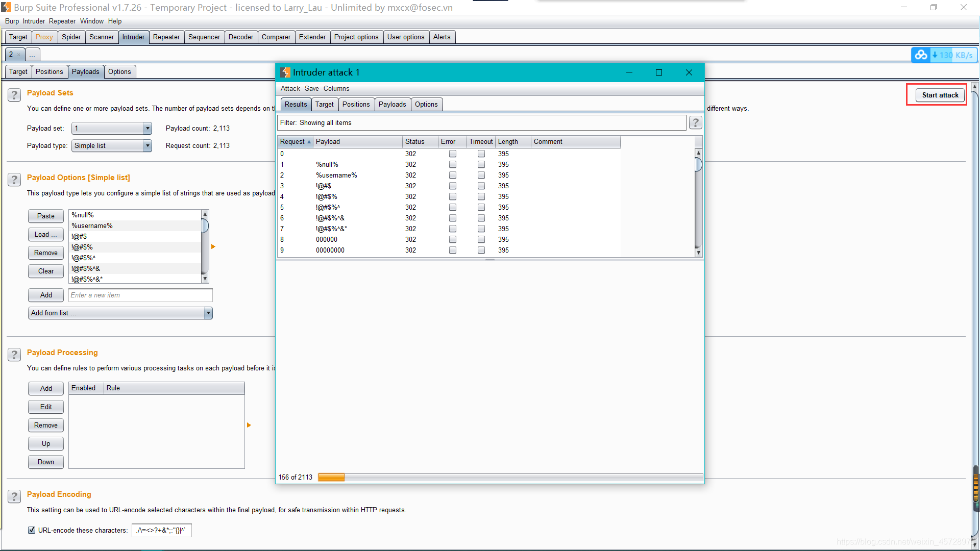Click Edit in Payload Processing
Screen dimensions: 980x551
(46, 407)
